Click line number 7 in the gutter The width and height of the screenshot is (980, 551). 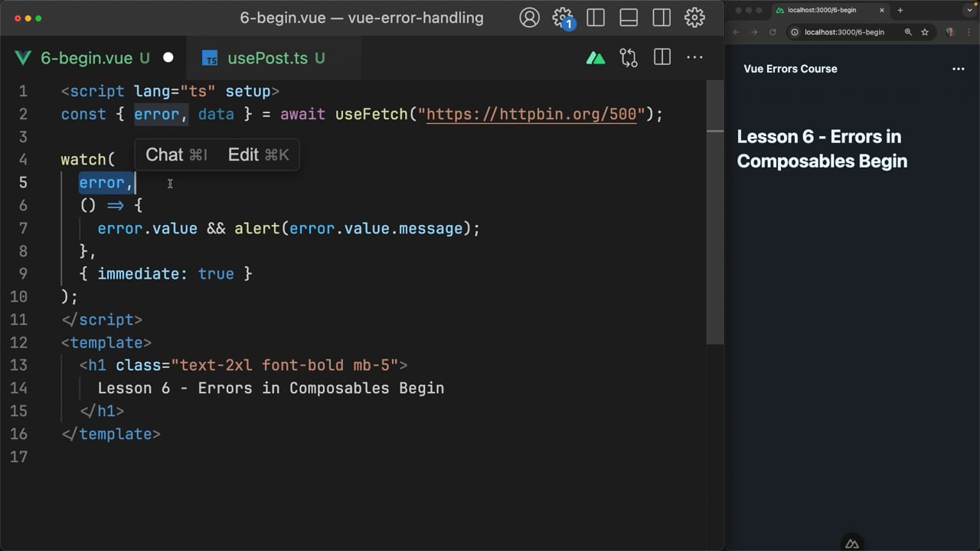[x=23, y=228]
